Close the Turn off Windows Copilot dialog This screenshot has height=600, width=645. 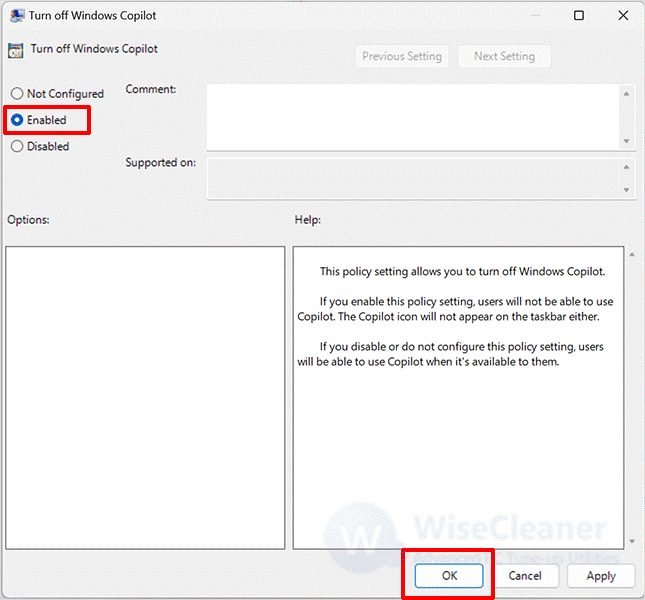(x=623, y=16)
